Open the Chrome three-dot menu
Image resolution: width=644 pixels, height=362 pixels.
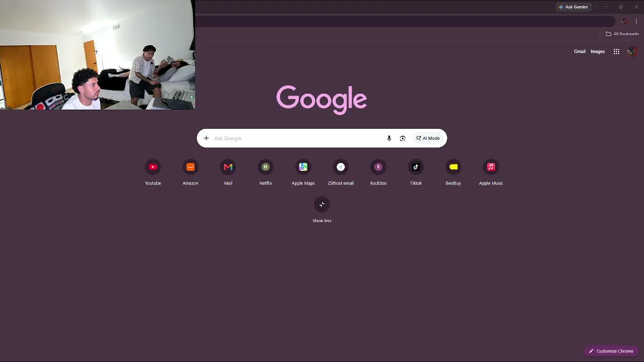(x=636, y=22)
